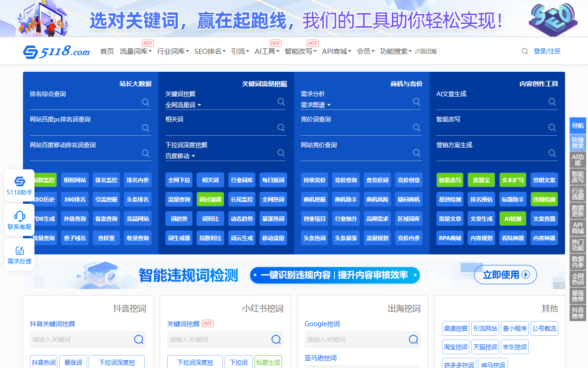
Task: Click the 抖音热词 button
Action: 44,362
